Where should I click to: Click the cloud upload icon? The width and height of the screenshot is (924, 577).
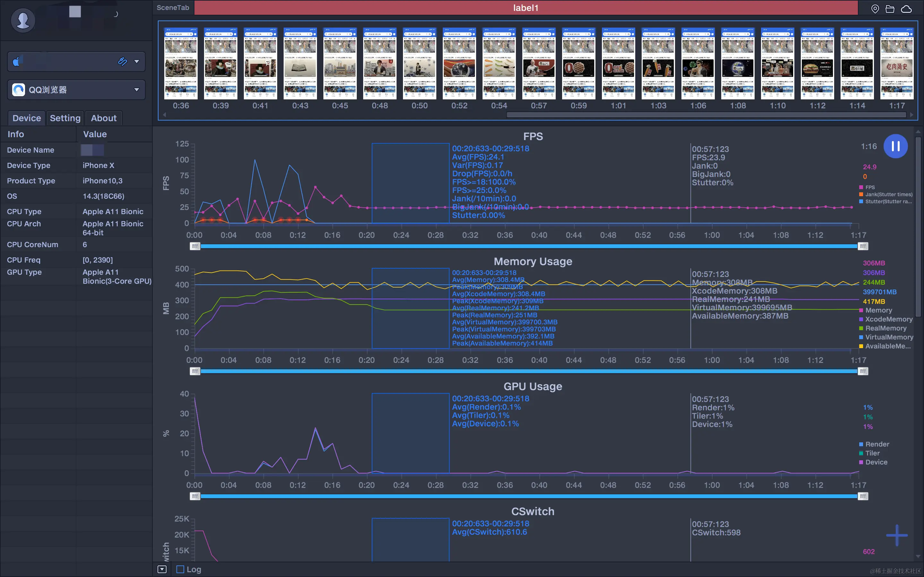click(x=906, y=9)
